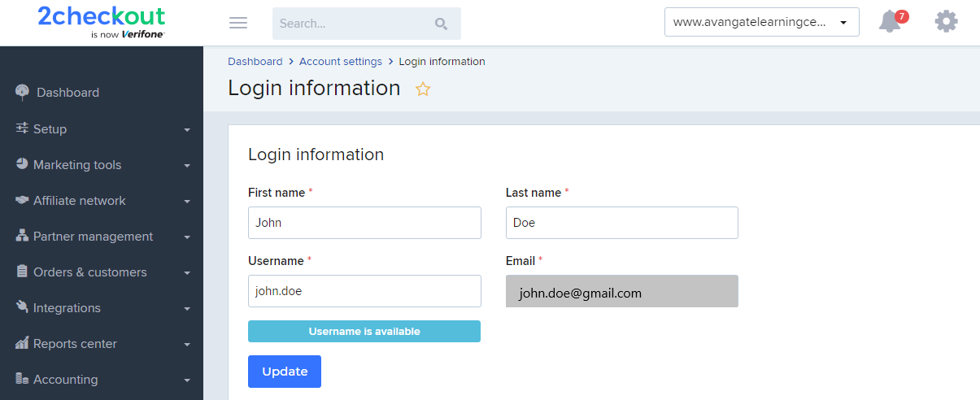
Task: Go to Dashboard breadcrumb link
Action: click(255, 62)
